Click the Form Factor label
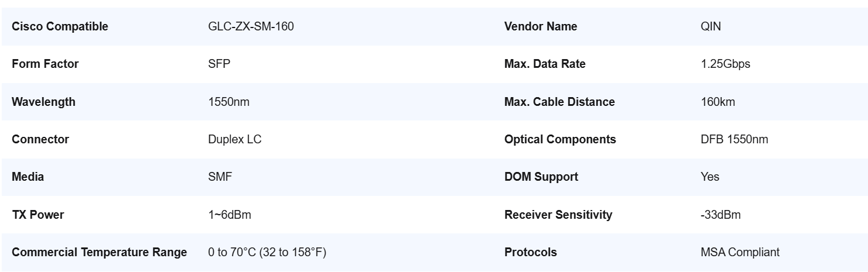 (45, 64)
